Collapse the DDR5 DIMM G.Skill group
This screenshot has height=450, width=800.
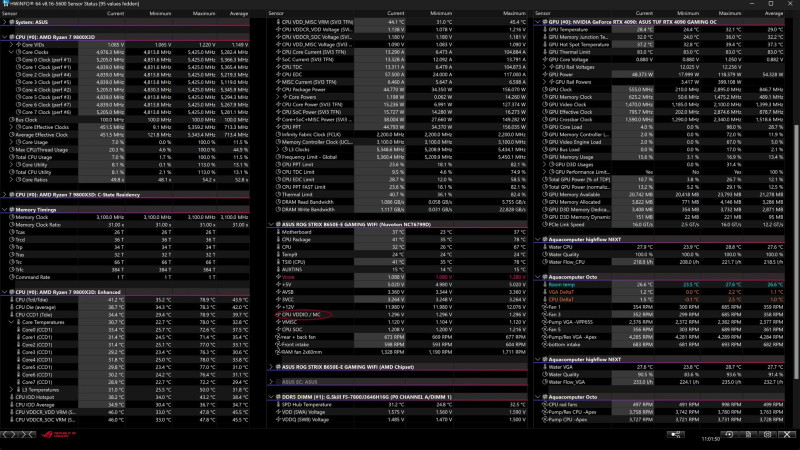(x=271, y=397)
